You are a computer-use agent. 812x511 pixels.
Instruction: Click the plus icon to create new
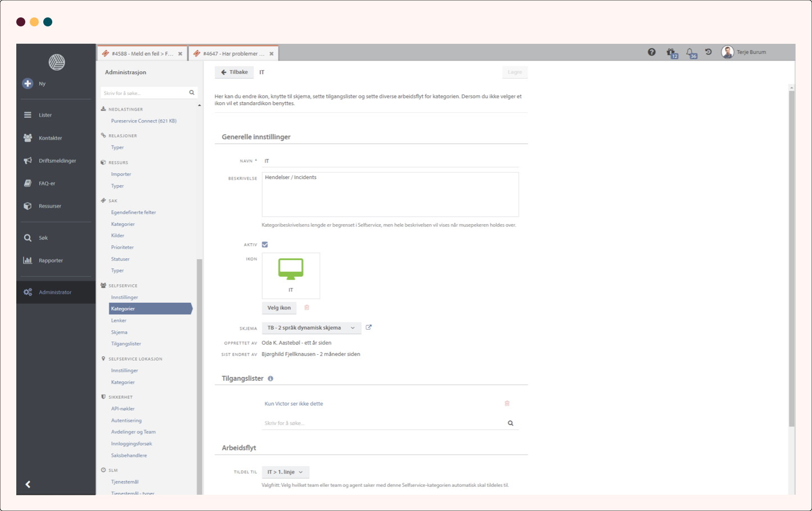28,84
